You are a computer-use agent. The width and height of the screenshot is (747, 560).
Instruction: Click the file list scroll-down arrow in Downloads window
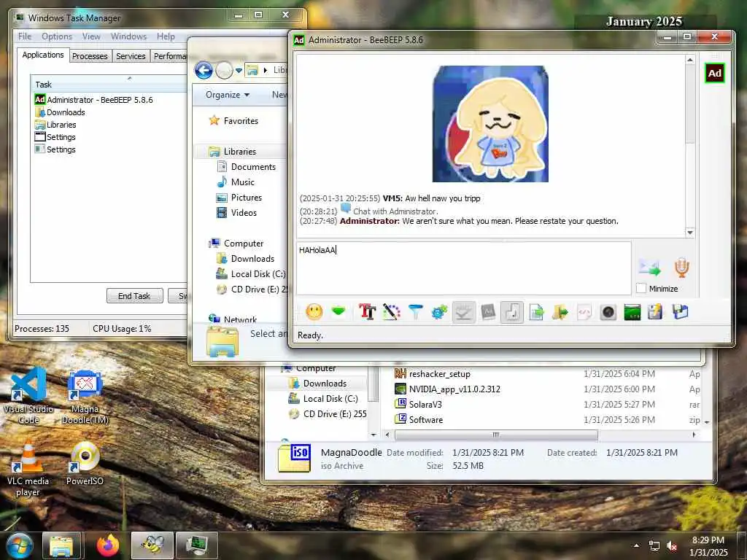pyautogui.click(x=707, y=421)
